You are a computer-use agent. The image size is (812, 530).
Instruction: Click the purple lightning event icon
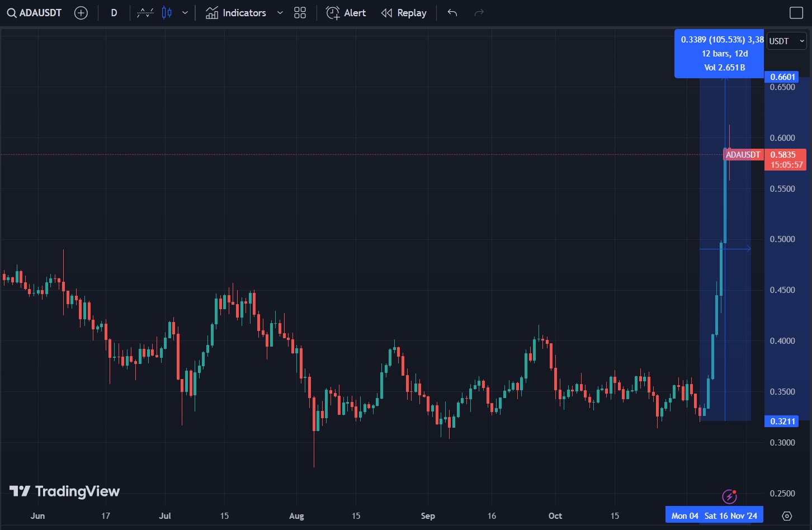(729, 496)
